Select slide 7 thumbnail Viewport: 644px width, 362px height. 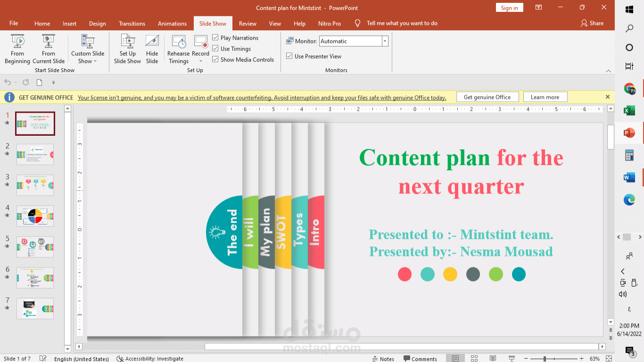point(35,309)
